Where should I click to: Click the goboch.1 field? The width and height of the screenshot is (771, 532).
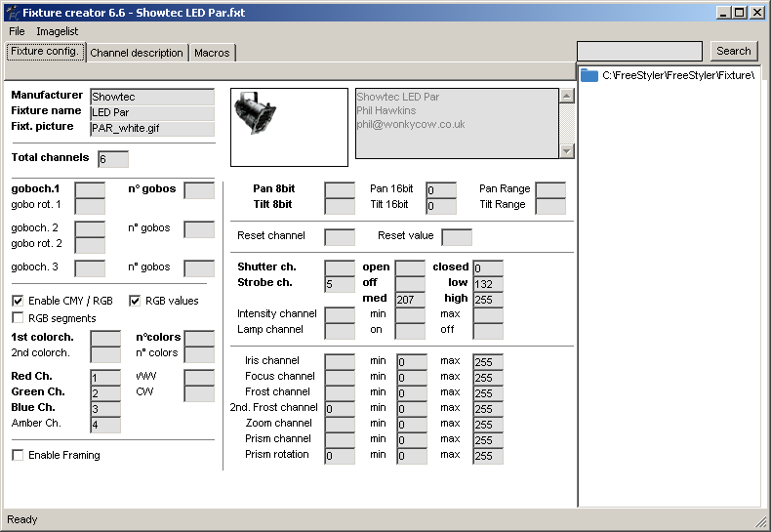(90, 189)
